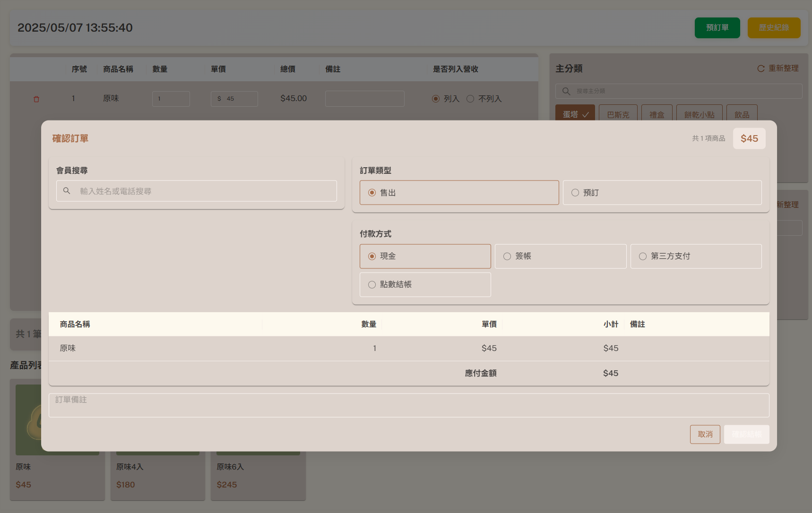
Task: Select 預訂 order type
Action: (x=662, y=193)
